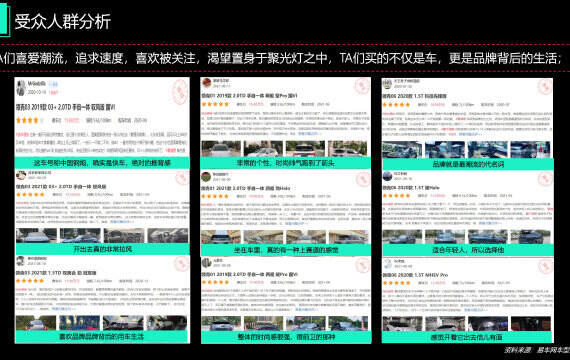Open the review titled 领克01 2021款 四驱 劲Halo
570x360 pixels.
point(246,188)
